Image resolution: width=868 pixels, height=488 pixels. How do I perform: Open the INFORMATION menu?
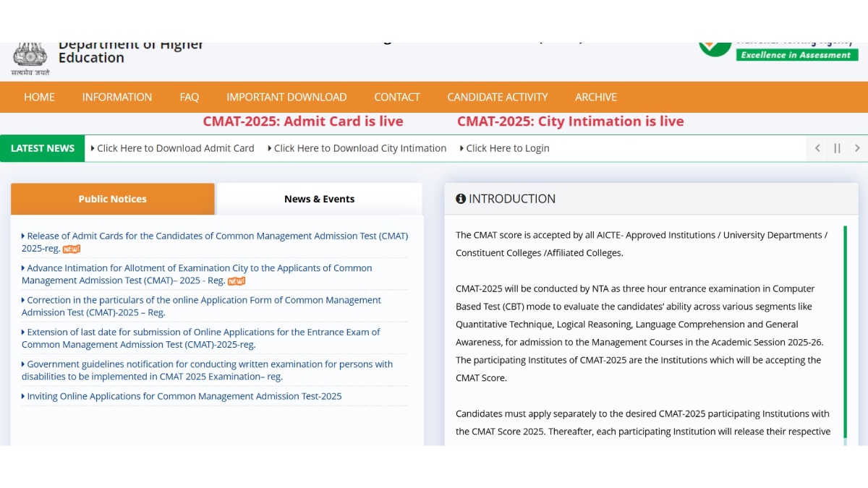[x=116, y=97]
